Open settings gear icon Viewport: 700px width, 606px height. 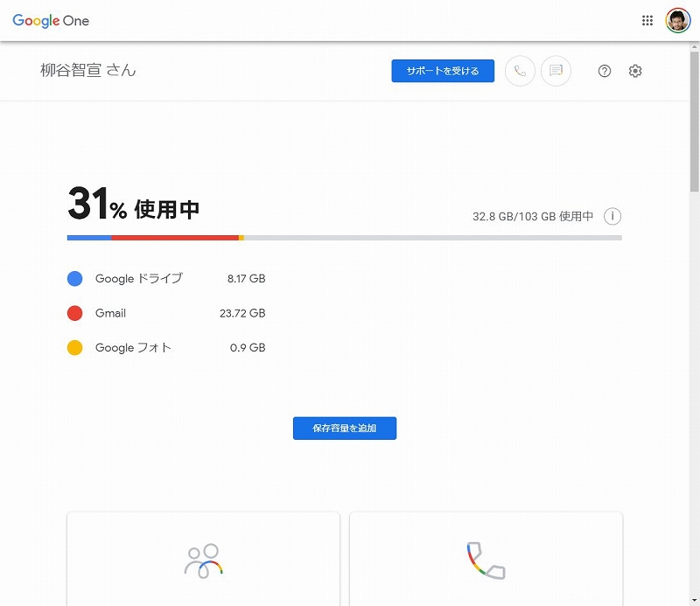coord(635,71)
